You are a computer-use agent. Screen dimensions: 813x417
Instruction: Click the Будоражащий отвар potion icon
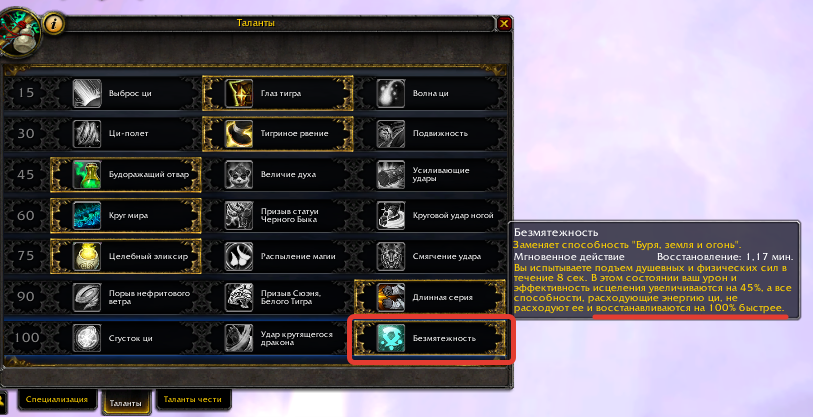click(87, 175)
